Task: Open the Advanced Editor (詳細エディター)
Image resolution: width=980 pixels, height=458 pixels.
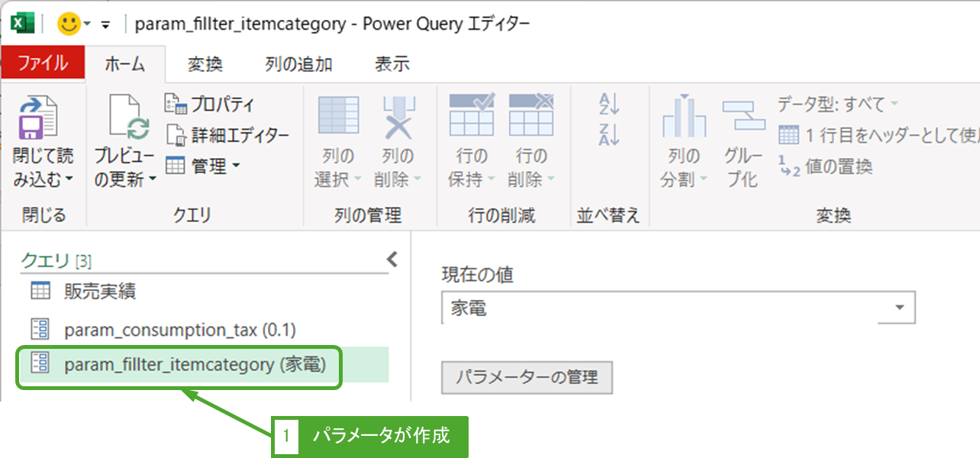Action: pos(228,135)
